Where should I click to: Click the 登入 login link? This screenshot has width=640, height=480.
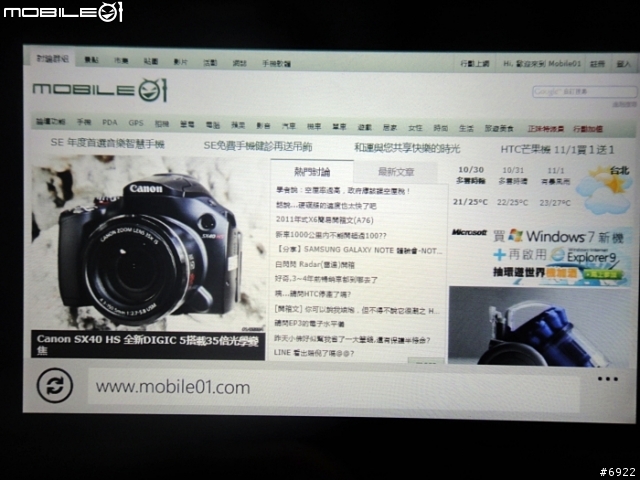pos(623,64)
